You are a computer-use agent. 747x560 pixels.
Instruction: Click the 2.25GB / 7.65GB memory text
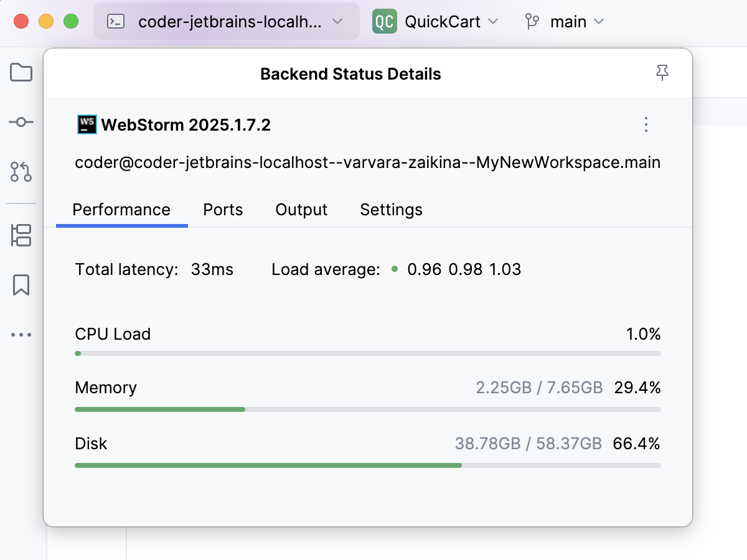(x=540, y=388)
